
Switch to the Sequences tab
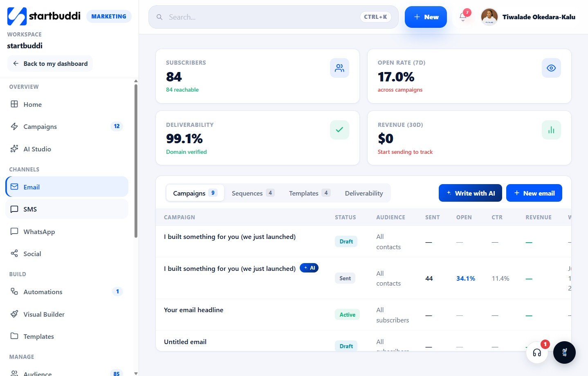coord(252,193)
